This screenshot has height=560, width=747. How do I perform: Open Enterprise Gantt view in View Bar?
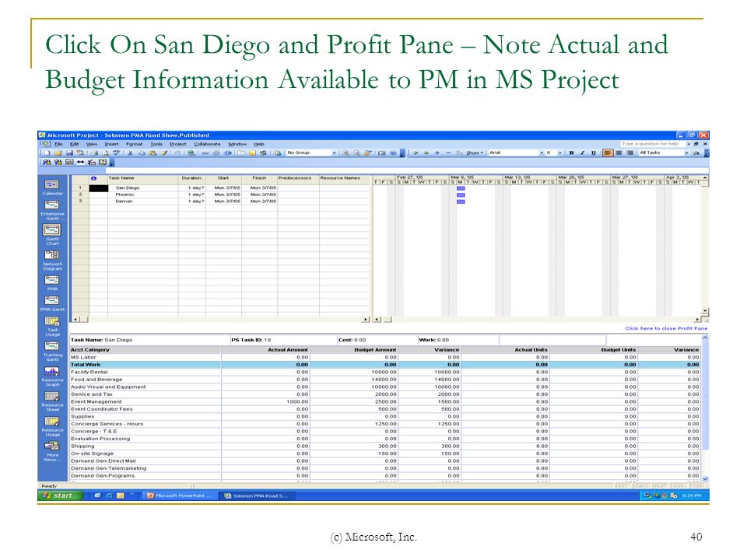[52, 210]
